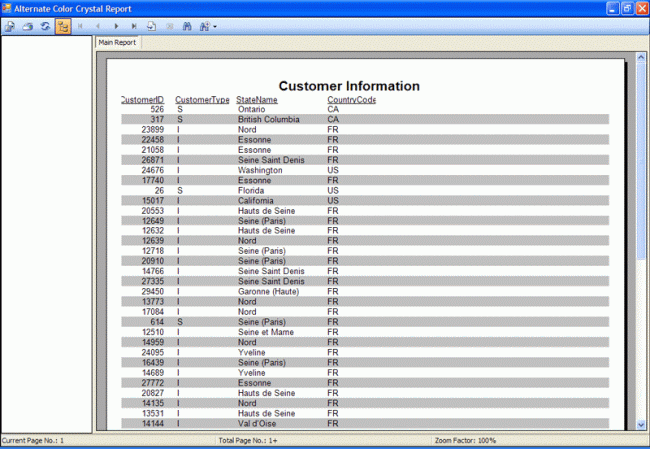Go to the next page
The width and height of the screenshot is (650, 449).
pyautogui.click(x=116, y=27)
